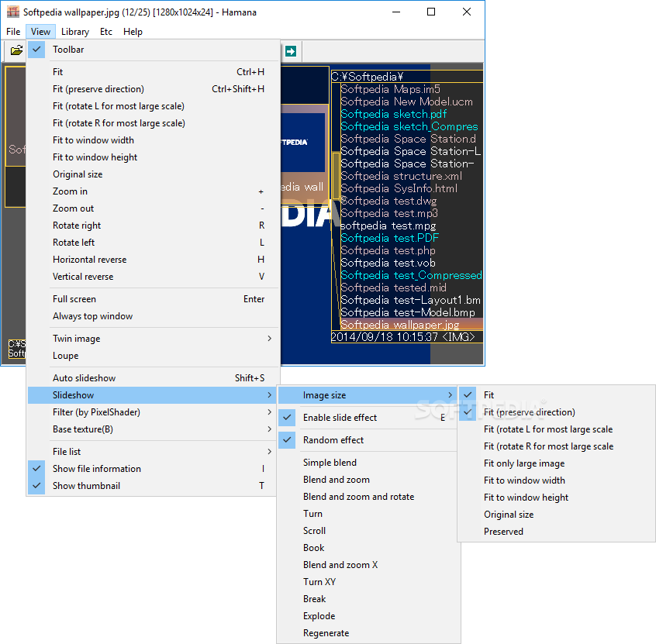Screen dimensions: 656x644
Task: Select Blend and zoom and rotate effect
Action: 368,497
